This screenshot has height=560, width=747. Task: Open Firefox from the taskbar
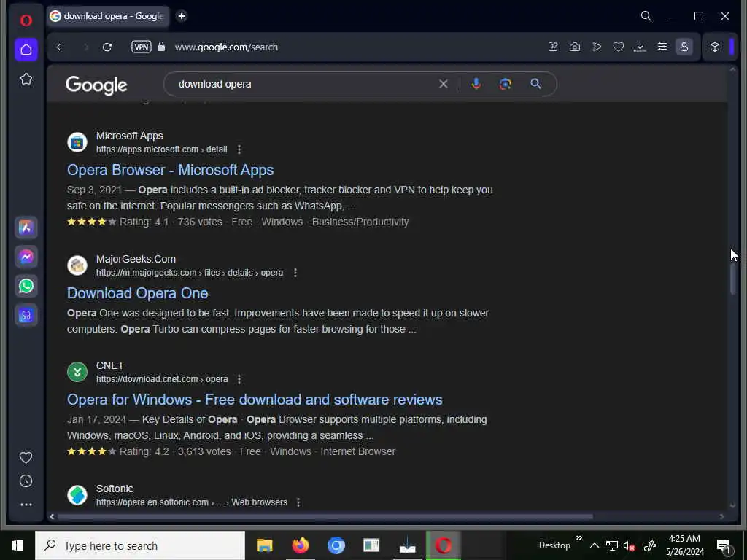coord(300,545)
